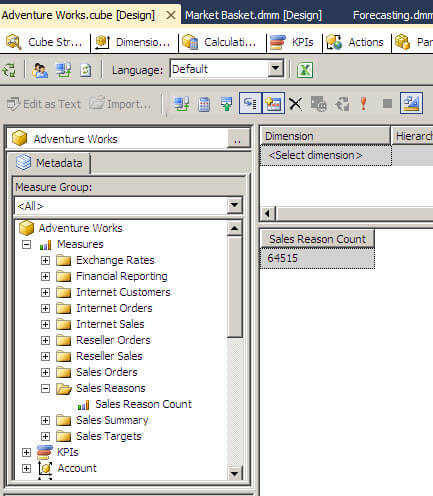The image size is (433, 496).
Task: Click the 64515 value cell
Action: pos(317,258)
